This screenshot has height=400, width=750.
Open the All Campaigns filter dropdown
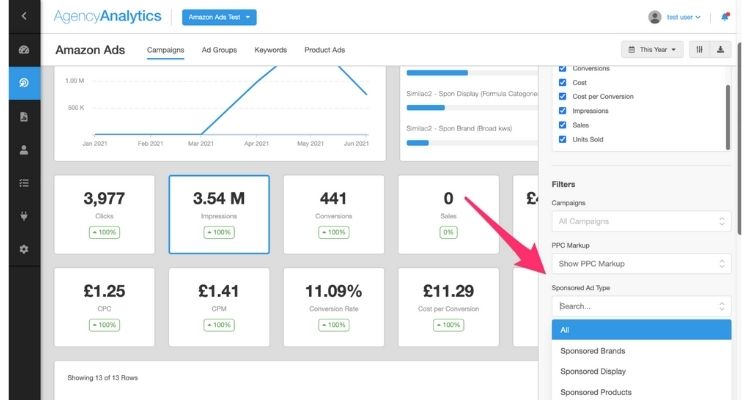(641, 221)
